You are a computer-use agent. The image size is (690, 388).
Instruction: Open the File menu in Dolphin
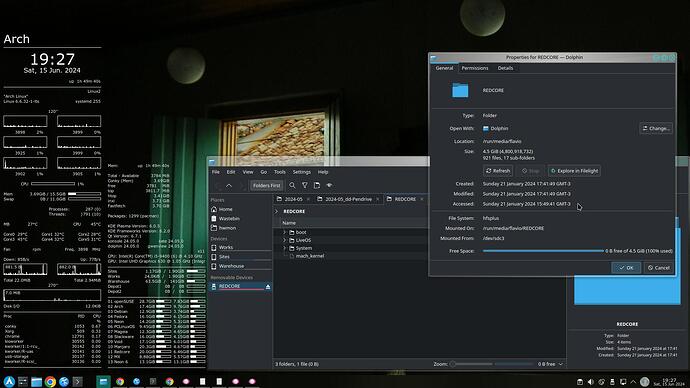[x=216, y=172]
